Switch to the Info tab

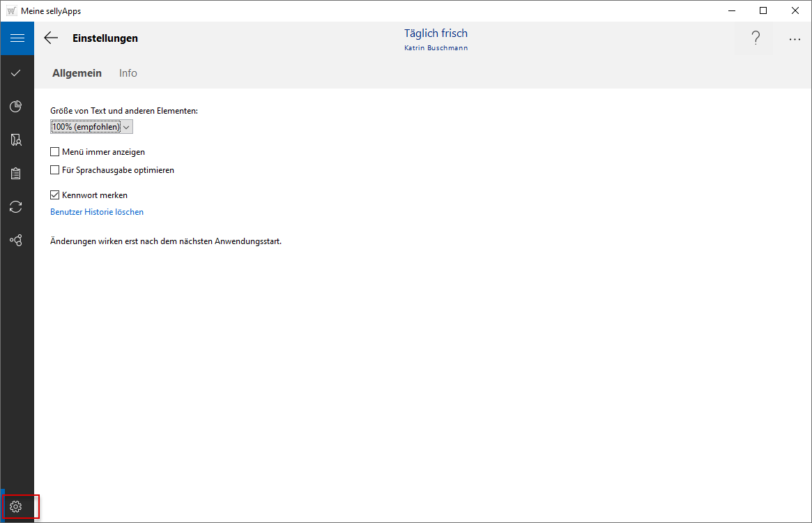point(128,73)
